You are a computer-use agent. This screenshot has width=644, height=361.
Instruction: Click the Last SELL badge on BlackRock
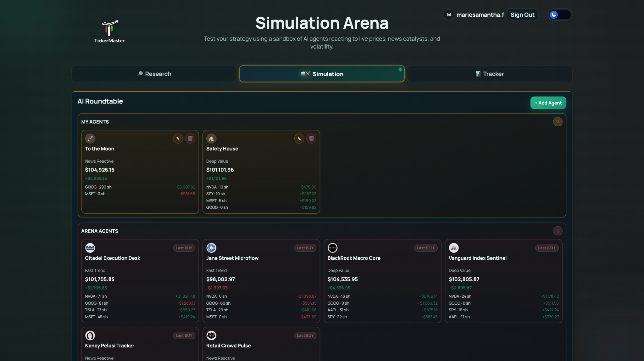coord(425,248)
